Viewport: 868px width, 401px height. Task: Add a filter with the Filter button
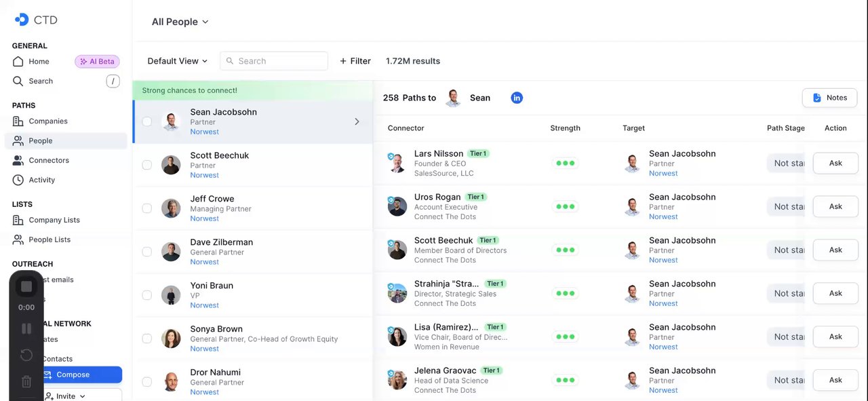tap(355, 61)
